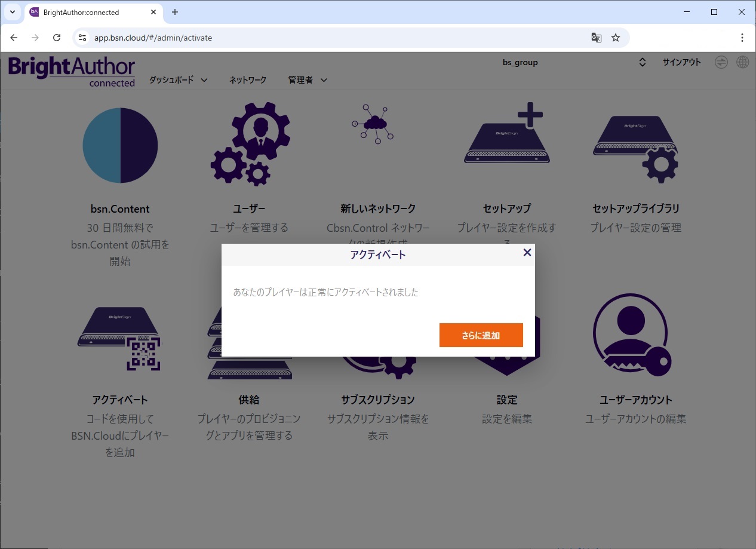
Task: Select the アクティベート QR player icon
Action: [120, 338]
